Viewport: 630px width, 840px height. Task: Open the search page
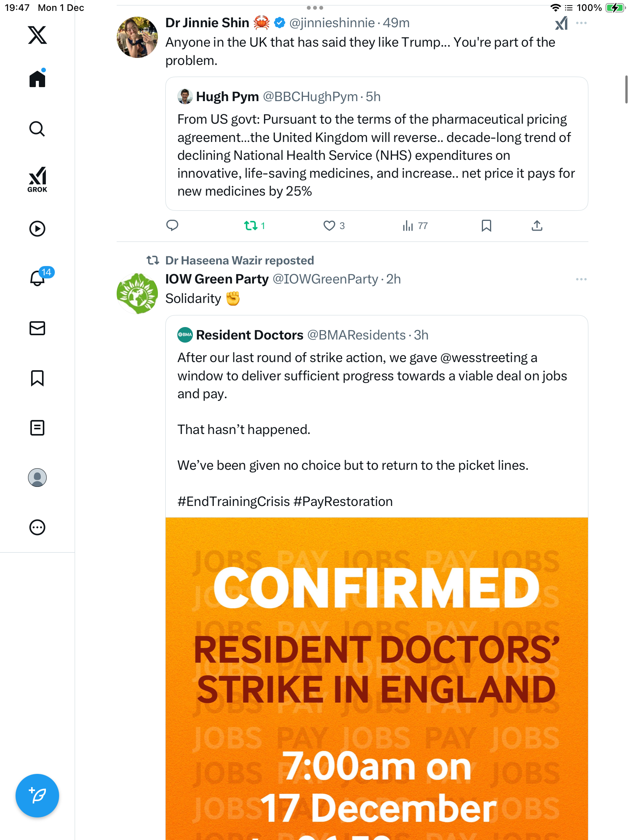tap(37, 129)
